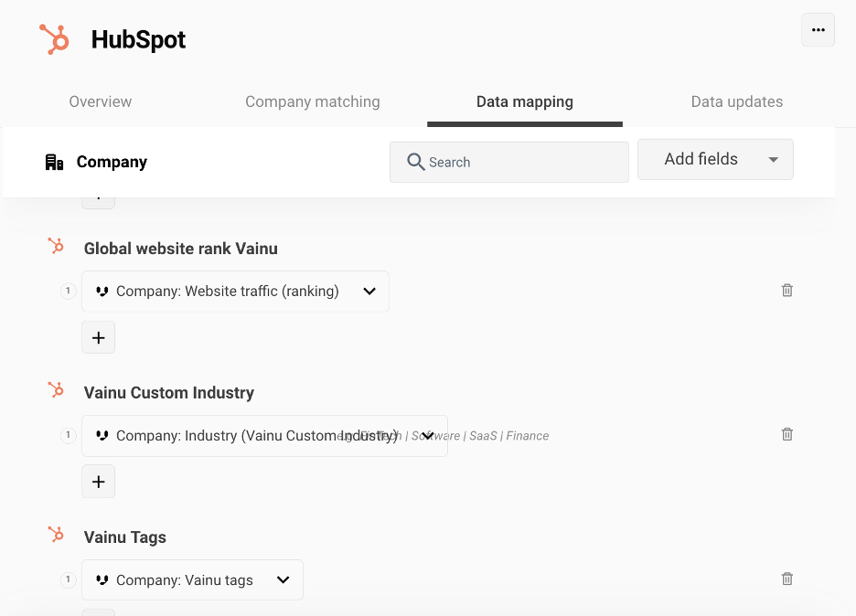The image size is (856, 616).
Task: Open the Data updates tab
Action: [736, 101]
